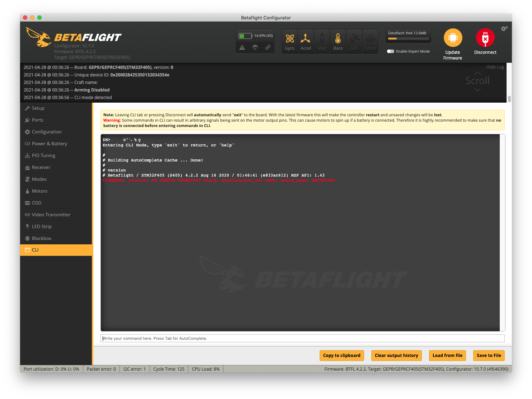Focus the CLI command input field
532x399 pixels.
point(302,338)
